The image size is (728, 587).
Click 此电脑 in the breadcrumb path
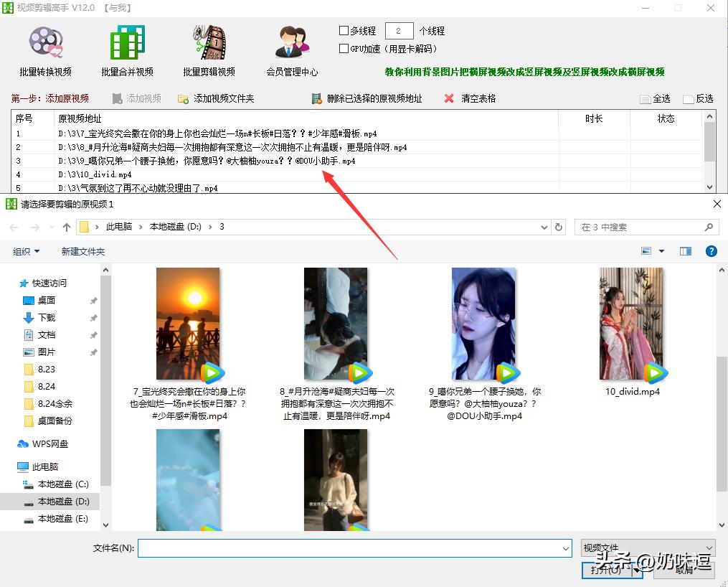(x=117, y=227)
